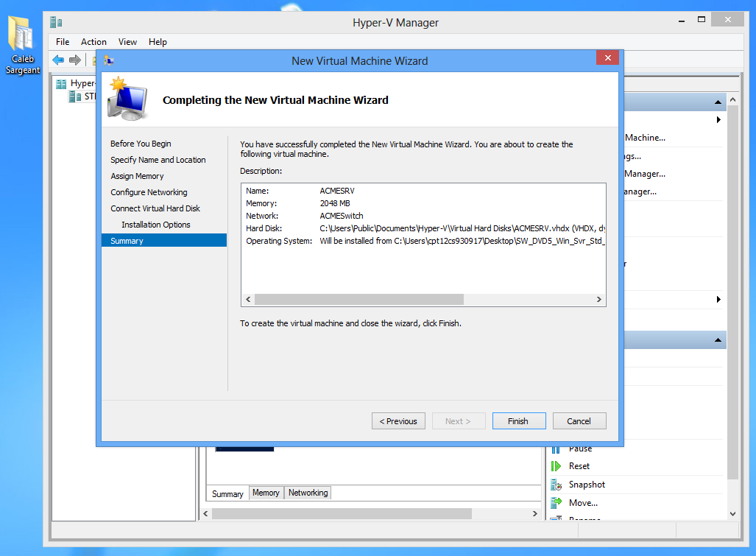Click description box scroll right arrow
This screenshot has width=756, height=556.
click(x=598, y=300)
